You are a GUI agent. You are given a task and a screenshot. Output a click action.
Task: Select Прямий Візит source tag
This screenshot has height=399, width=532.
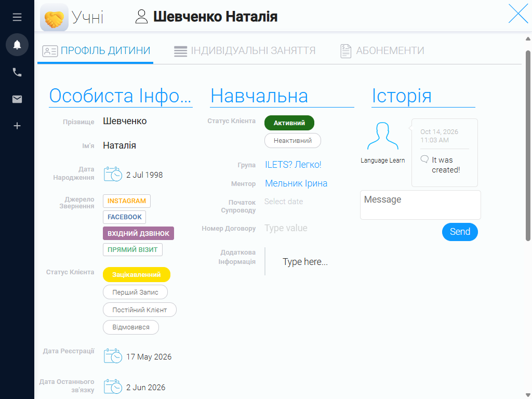click(x=132, y=250)
